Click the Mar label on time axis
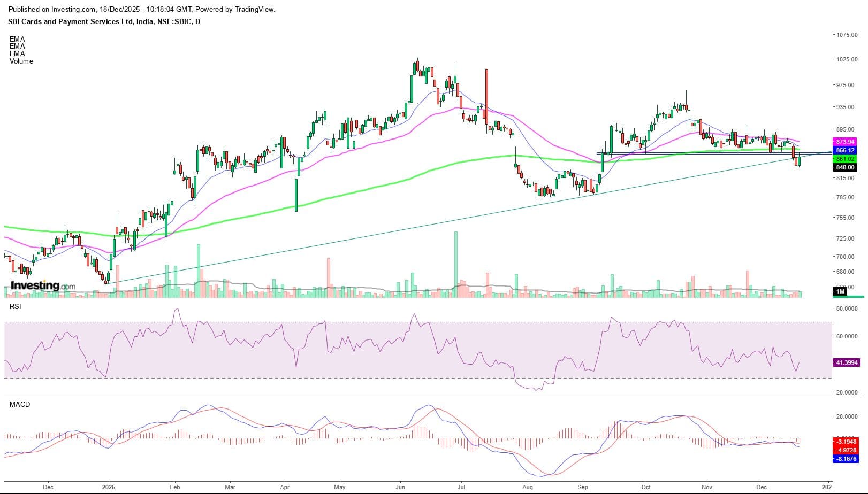 point(230,487)
